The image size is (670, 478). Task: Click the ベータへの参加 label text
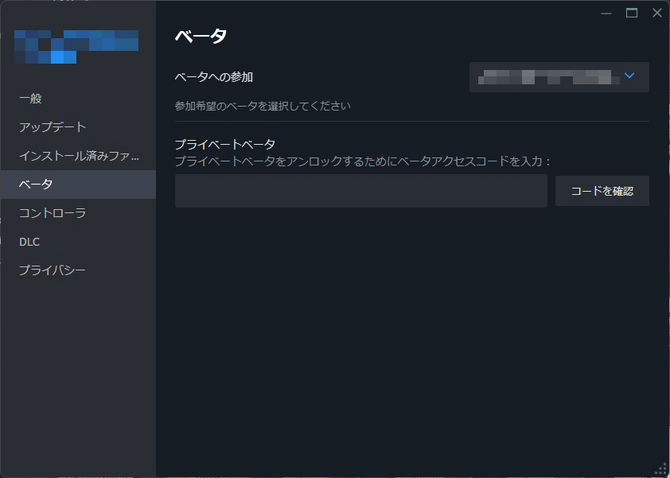[x=221, y=77]
